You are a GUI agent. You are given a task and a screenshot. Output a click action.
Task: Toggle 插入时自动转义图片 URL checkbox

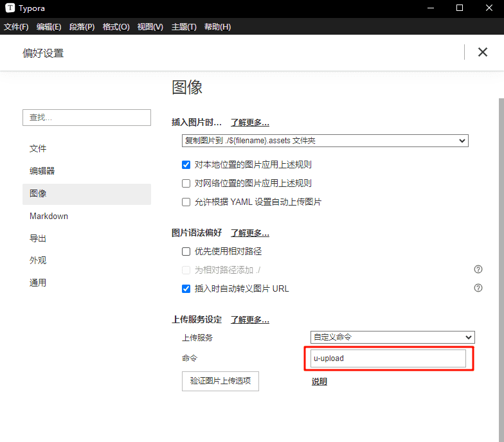(186, 289)
